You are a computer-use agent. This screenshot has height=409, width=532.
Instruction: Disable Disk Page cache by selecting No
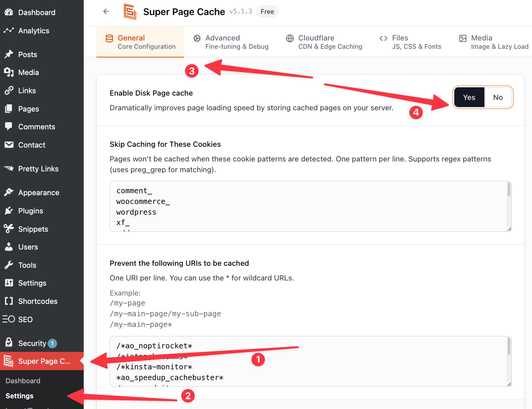point(498,97)
